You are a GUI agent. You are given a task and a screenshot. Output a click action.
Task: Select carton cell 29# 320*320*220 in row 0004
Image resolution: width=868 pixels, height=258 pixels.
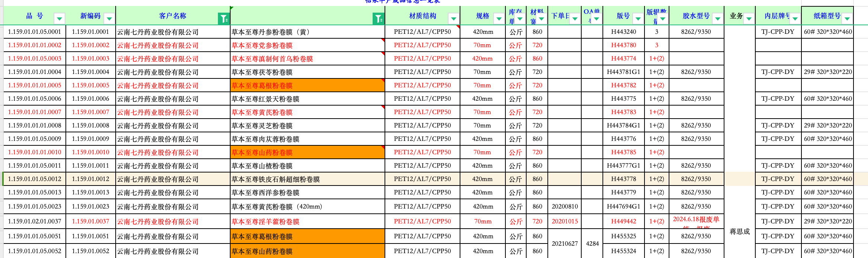point(827,72)
